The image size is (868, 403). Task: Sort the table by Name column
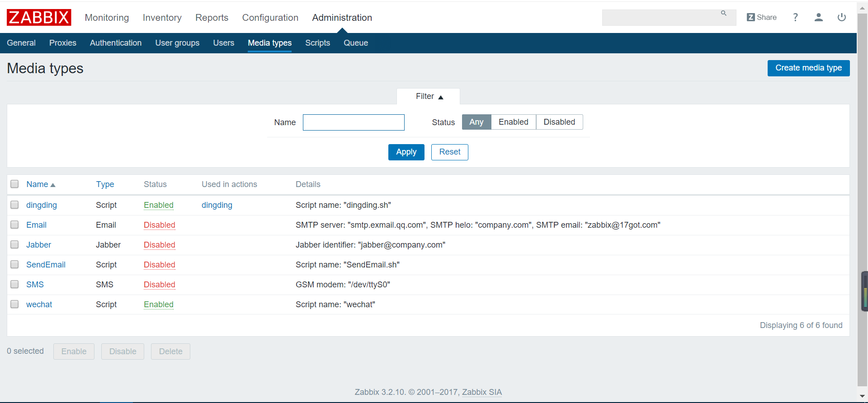pos(41,184)
